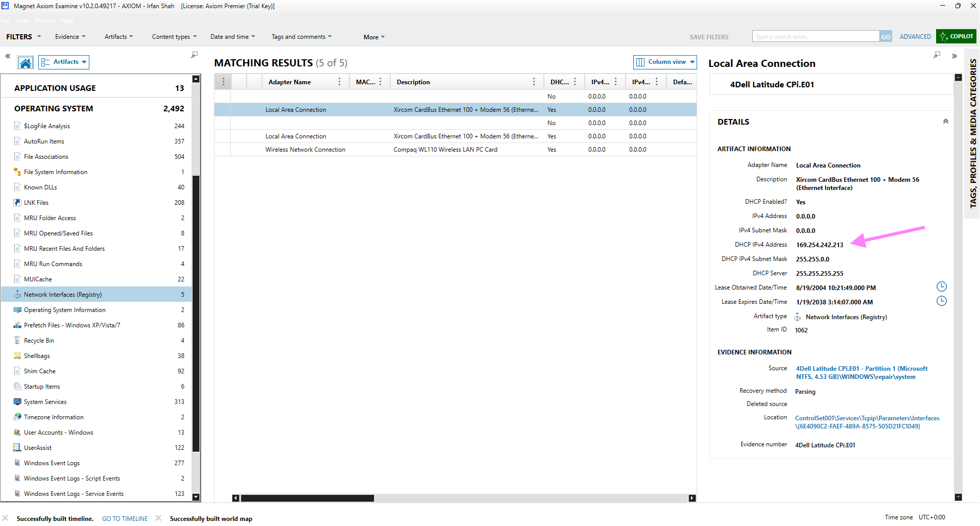The height and width of the screenshot is (526, 980).
Task: Open table options three-dot menu
Action: tap(223, 82)
